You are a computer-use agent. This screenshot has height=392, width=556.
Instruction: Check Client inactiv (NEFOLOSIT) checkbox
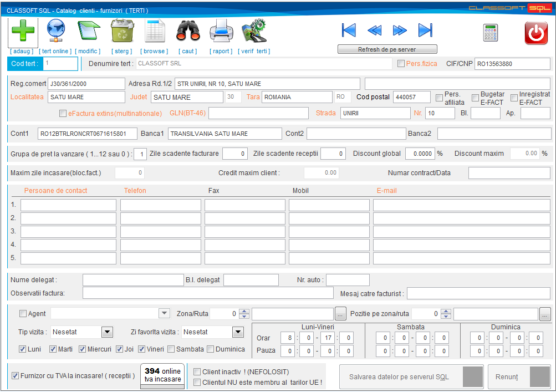(197, 372)
